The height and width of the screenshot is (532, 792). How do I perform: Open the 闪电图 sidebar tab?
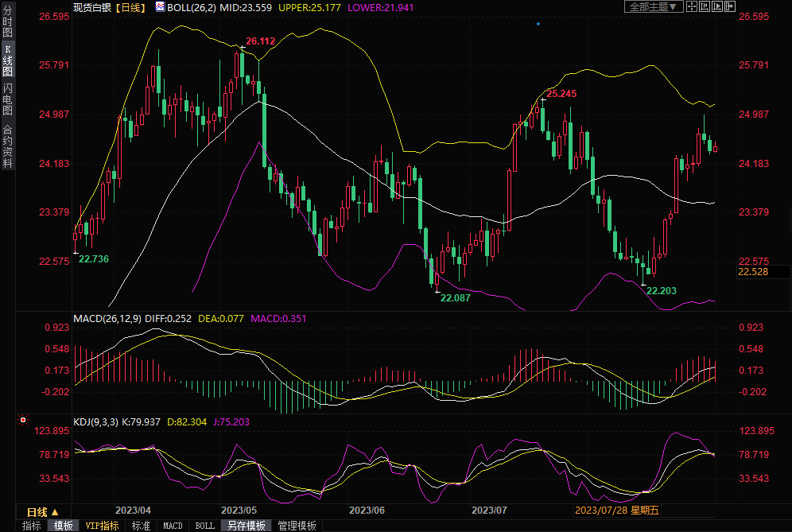pyautogui.click(x=7, y=99)
